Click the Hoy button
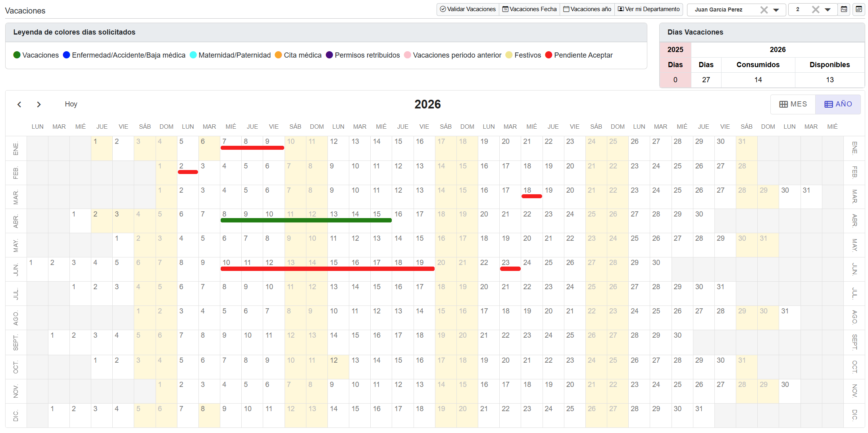The image size is (868, 433). [x=71, y=104]
